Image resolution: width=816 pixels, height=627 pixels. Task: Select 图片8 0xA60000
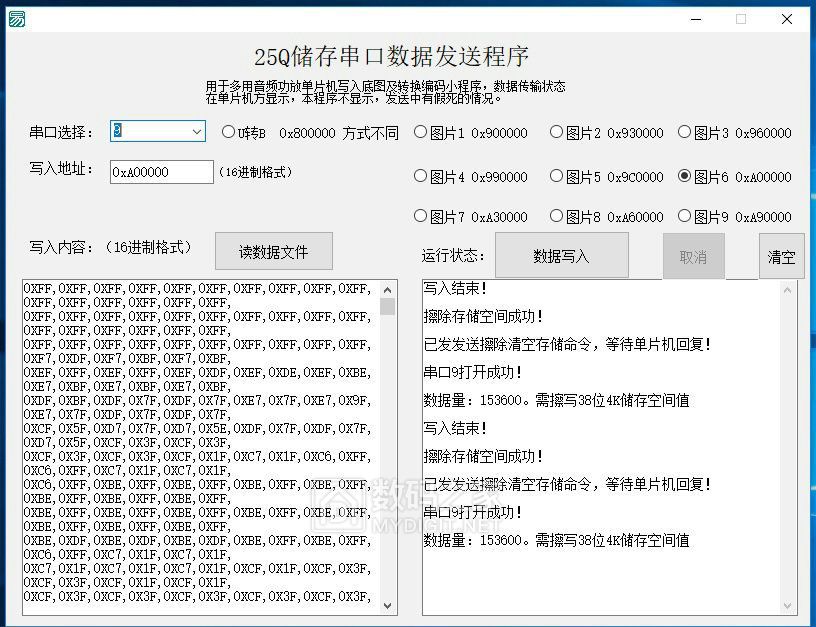coord(556,216)
